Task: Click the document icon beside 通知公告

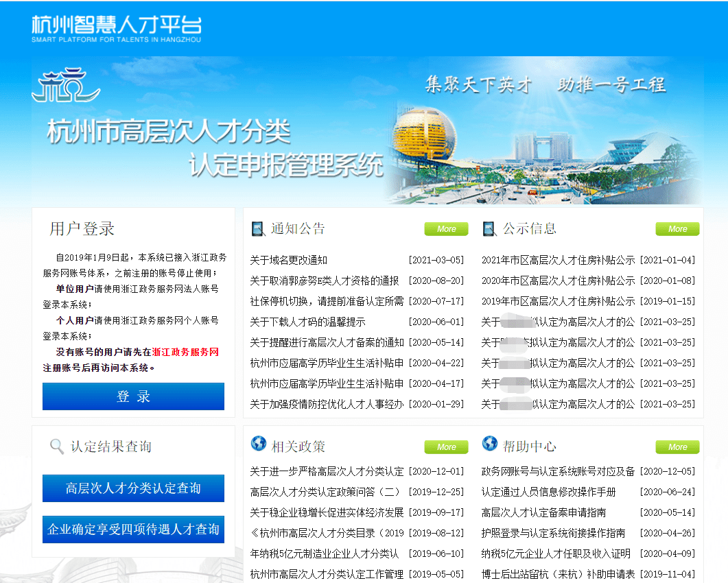Action: click(x=258, y=229)
